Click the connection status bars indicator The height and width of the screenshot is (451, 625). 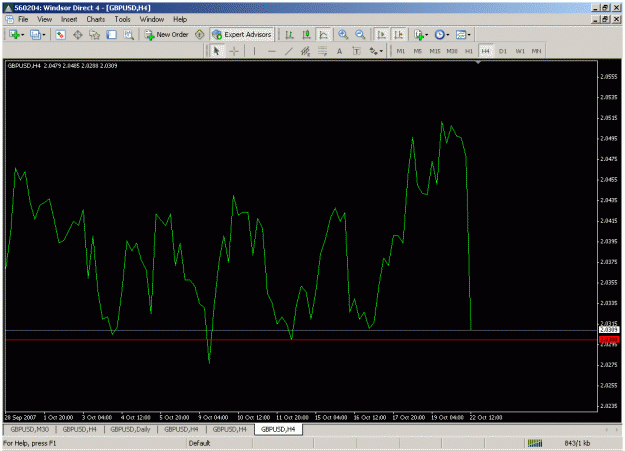535,443
